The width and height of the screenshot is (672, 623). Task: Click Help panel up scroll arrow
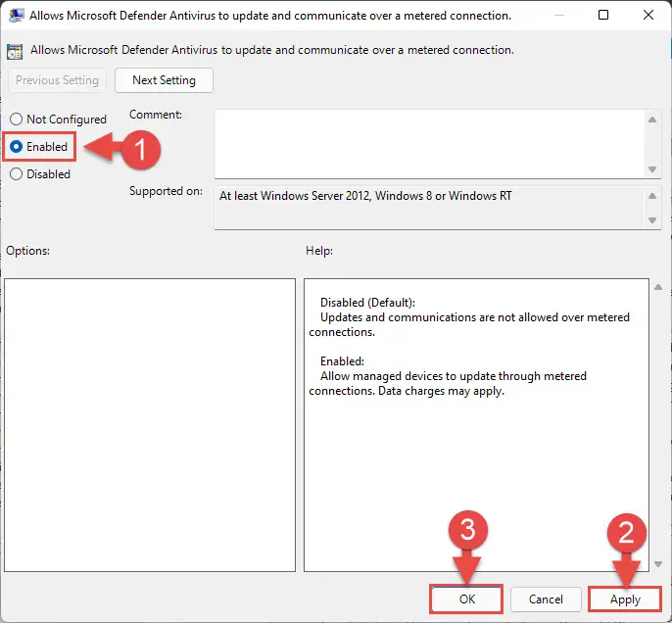pyautogui.click(x=658, y=287)
